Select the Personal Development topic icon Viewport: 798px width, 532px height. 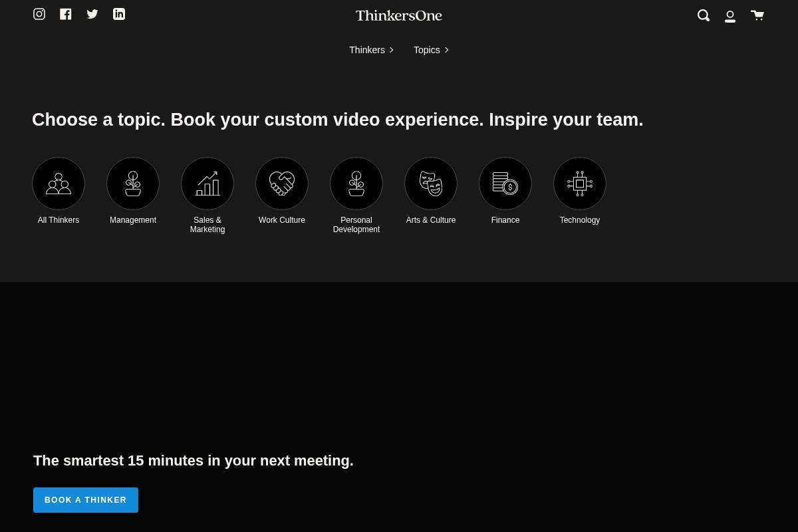pos(356,184)
